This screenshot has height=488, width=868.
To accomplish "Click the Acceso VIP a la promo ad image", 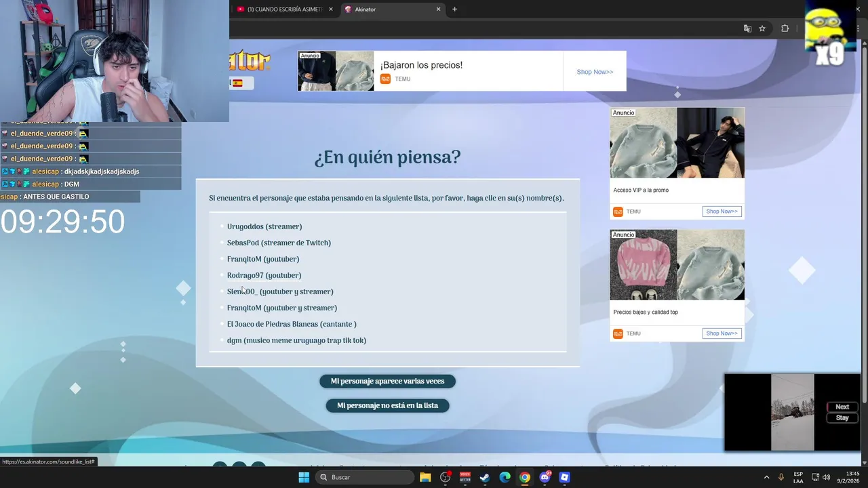I will click(677, 143).
